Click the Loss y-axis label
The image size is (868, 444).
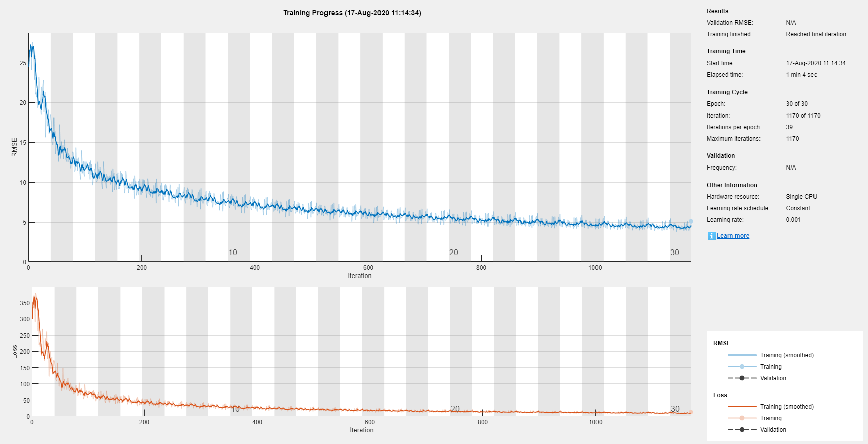point(14,352)
